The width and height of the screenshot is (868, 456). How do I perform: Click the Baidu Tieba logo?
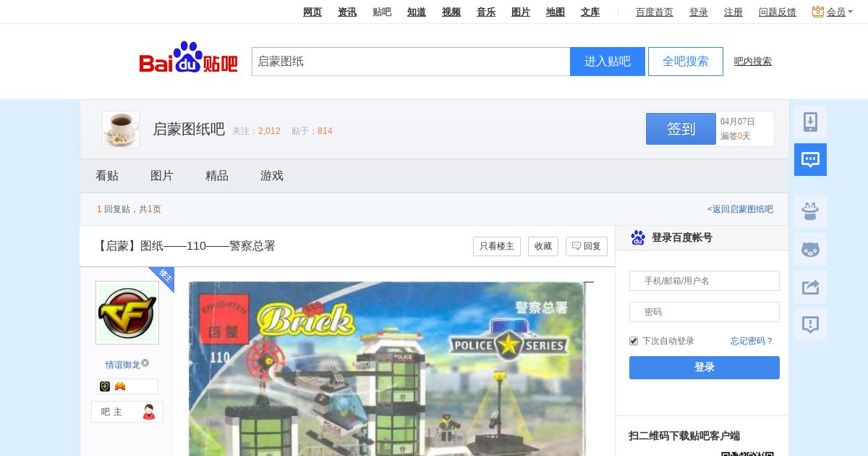[188, 58]
